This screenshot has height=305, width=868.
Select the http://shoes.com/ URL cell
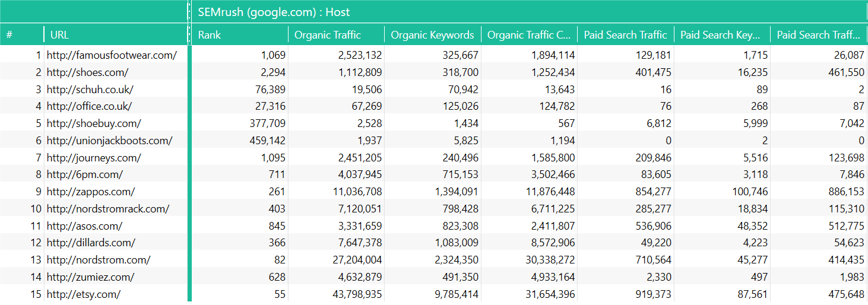(87, 73)
